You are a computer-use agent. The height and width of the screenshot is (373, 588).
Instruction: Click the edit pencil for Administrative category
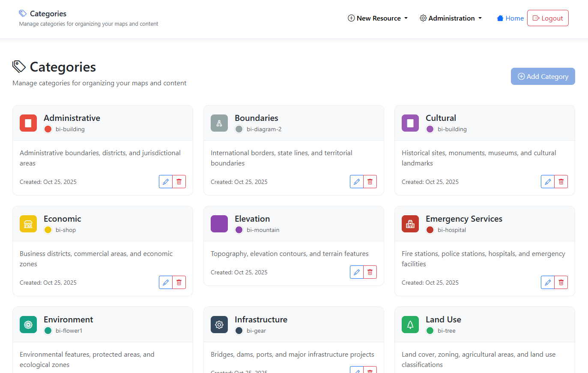(x=166, y=182)
